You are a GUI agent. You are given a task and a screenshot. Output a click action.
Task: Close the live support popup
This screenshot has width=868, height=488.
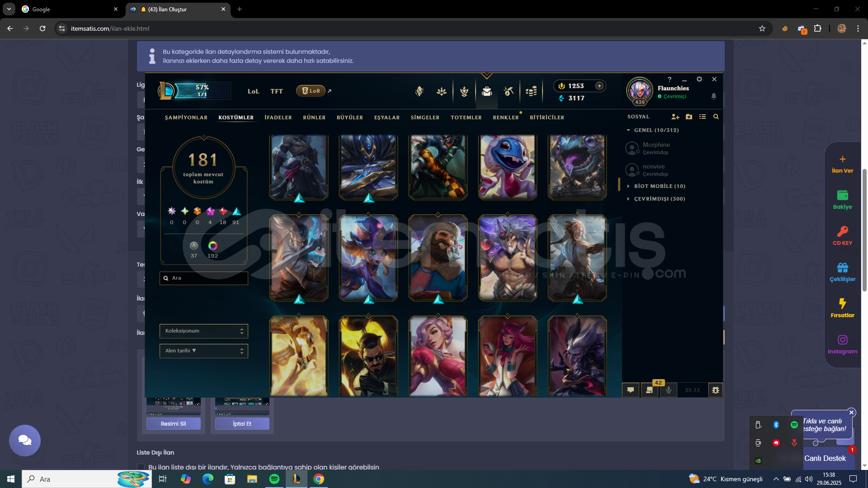852,413
